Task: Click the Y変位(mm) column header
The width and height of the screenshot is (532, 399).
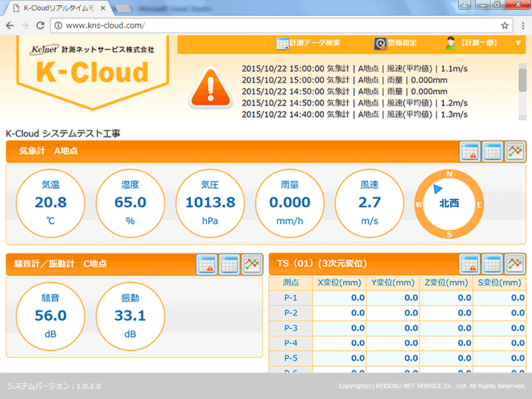Action: 393,283
